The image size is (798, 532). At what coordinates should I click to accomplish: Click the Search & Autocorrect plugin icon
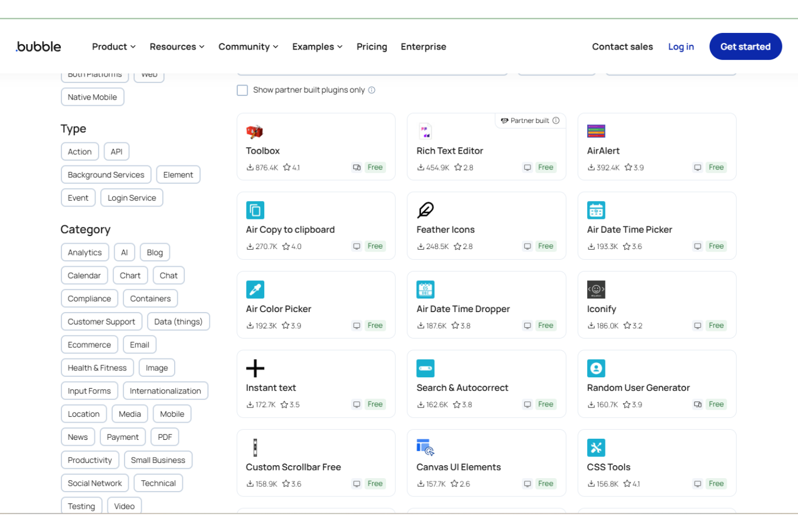click(425, 369)
